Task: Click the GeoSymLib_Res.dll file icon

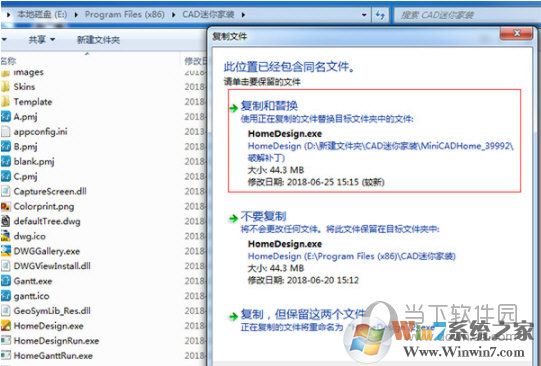Action: coord(6,311)
